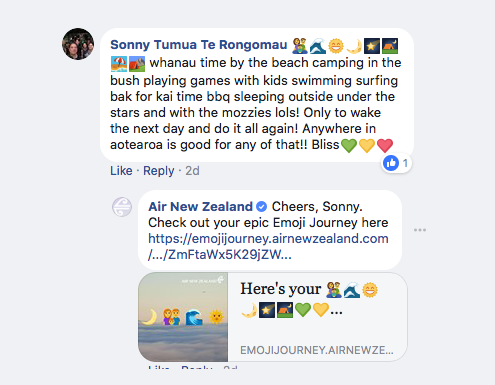Open the three-dot options for Air New Zealand's reply
The width and height of the screenshot is (495, 385).
(420, 230)
